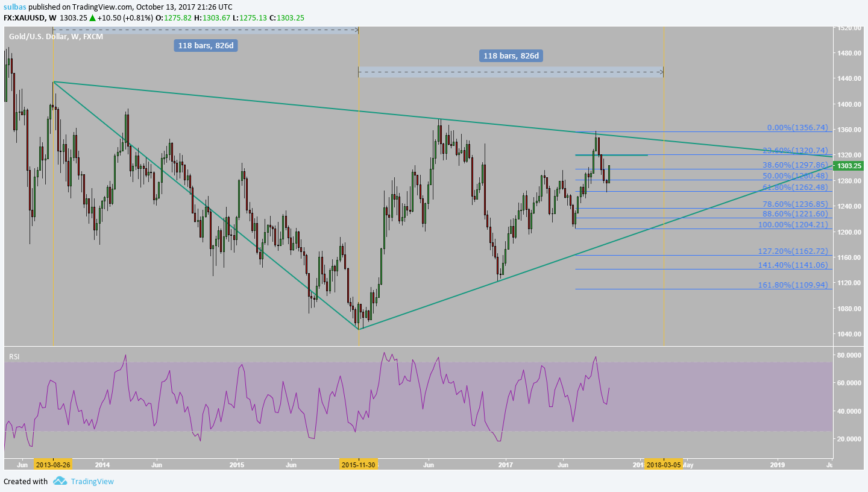Click the open value O:1275.82
This screenshot has width=868, height=492.
(174, 17)
